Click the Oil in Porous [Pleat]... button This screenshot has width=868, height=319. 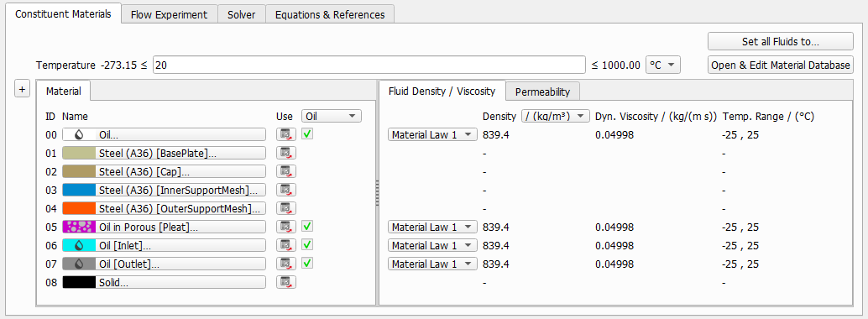(x=164, y=227)
